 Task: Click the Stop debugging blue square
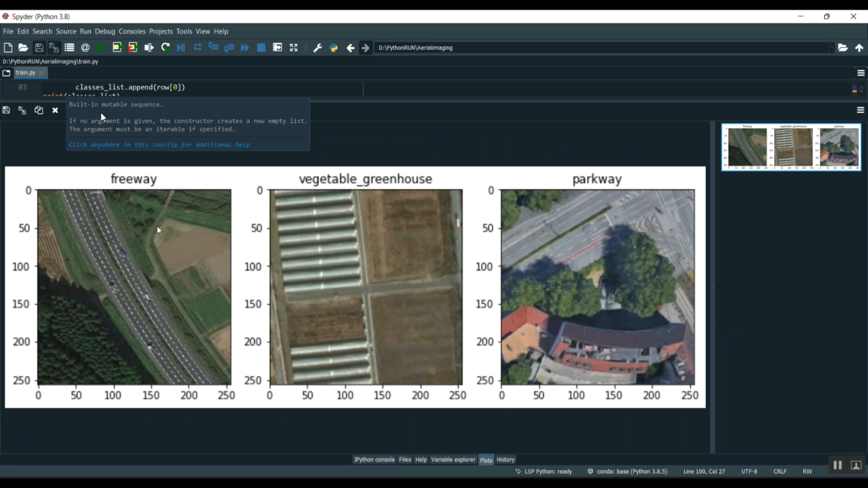point(262,48)
